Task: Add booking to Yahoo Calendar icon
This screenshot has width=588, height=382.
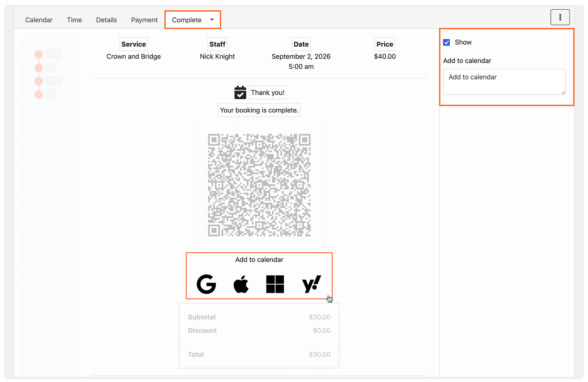Action: [311, 284]
